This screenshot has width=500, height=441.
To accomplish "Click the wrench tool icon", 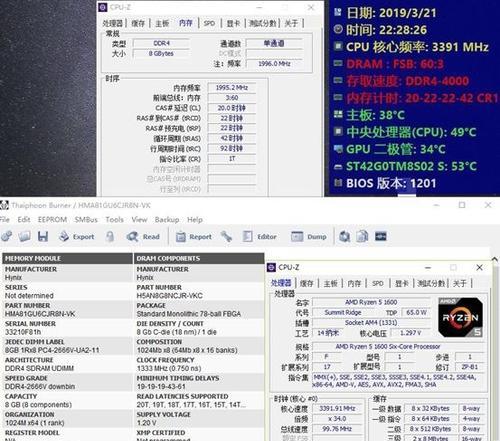I will click(x=226, y=236).
